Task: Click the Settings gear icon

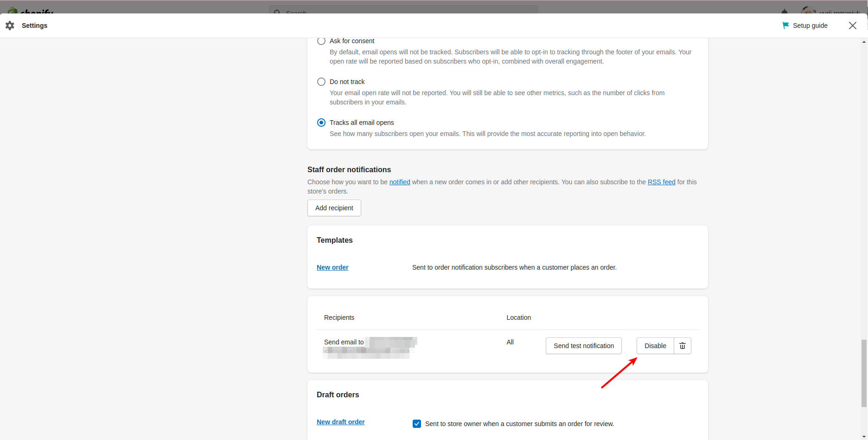Action: (x=10, y=26)
